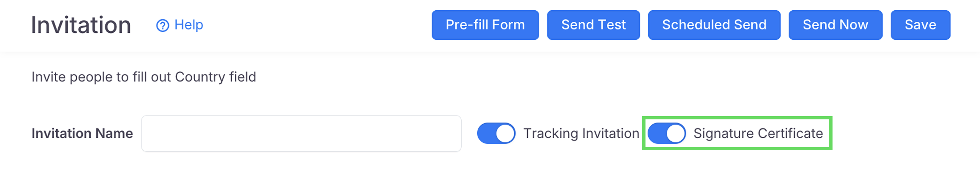Open the Scheduled Send option
Viewport: 980px width, 178px height.
[x=714, y=25]
